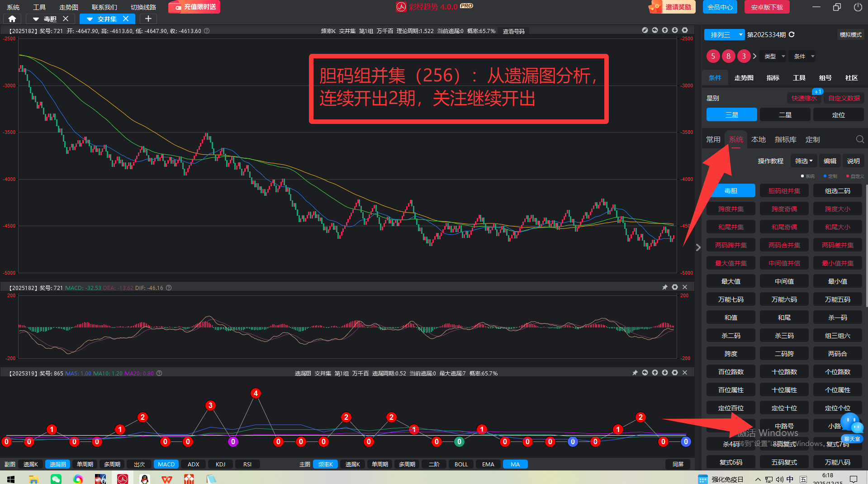Pin the MACD indicator panel

pyautogui.click(x=664, y=287)
